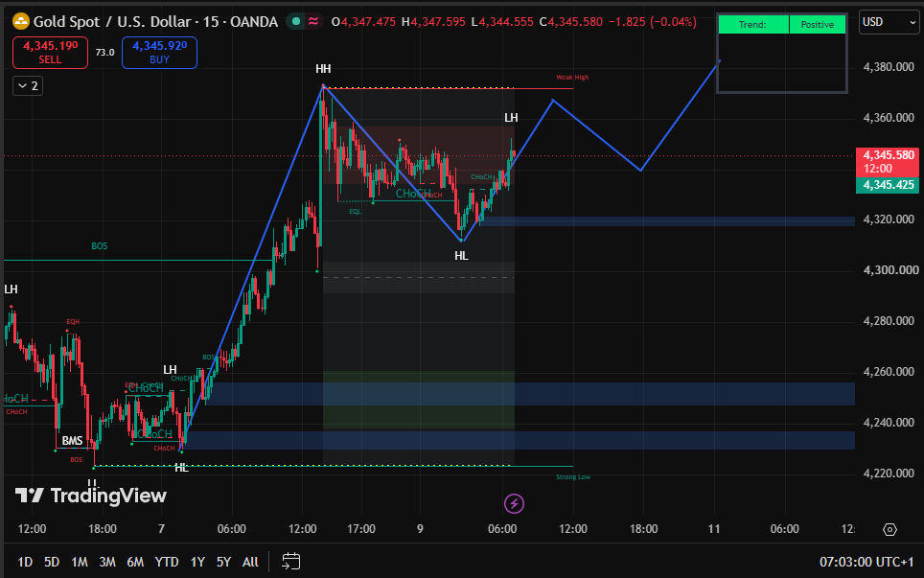This screenshot has height=578, width=924.
Task: Select the 3M time range
Action: tap(107, 562)
